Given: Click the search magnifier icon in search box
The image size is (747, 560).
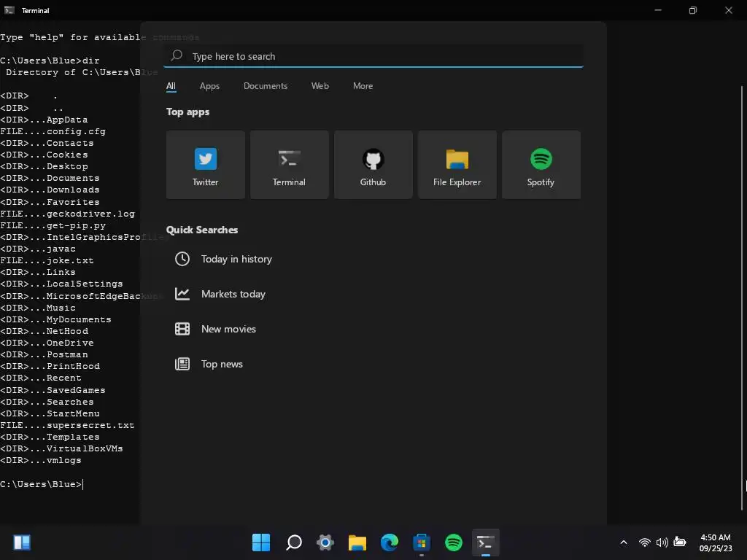Looking at the screenshot, I should (177, 55).
